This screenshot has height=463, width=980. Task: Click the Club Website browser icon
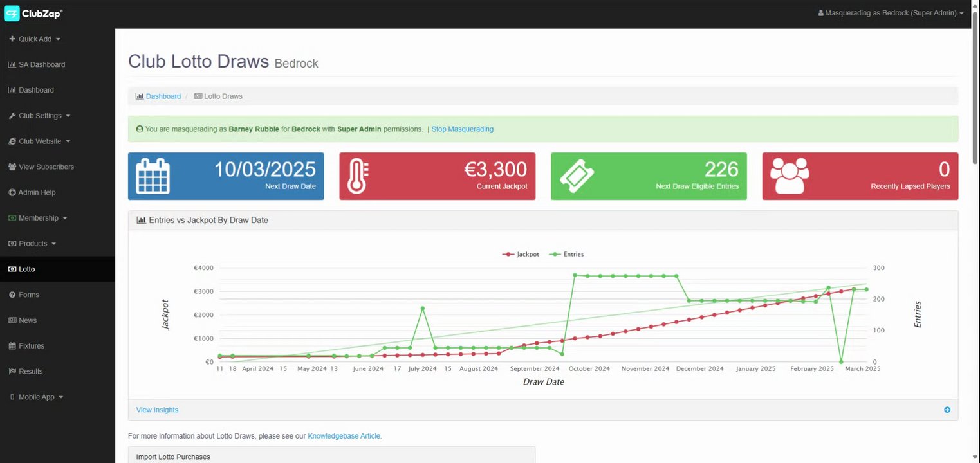tap(12, 141)
